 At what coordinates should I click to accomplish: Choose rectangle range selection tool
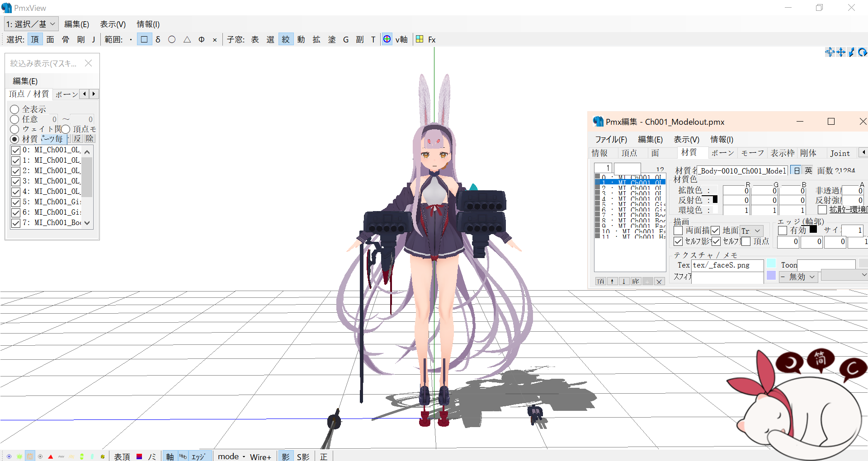(144, 40)
